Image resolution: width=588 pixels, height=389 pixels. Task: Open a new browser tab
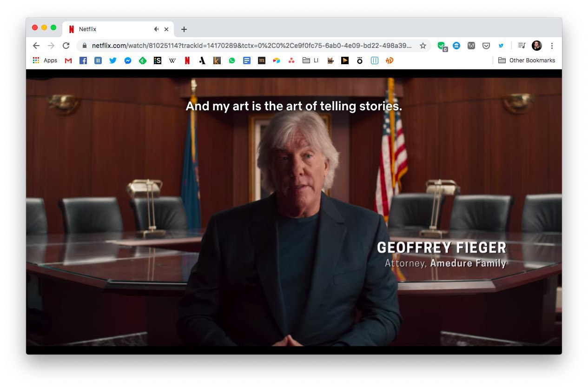coord(184,29)
